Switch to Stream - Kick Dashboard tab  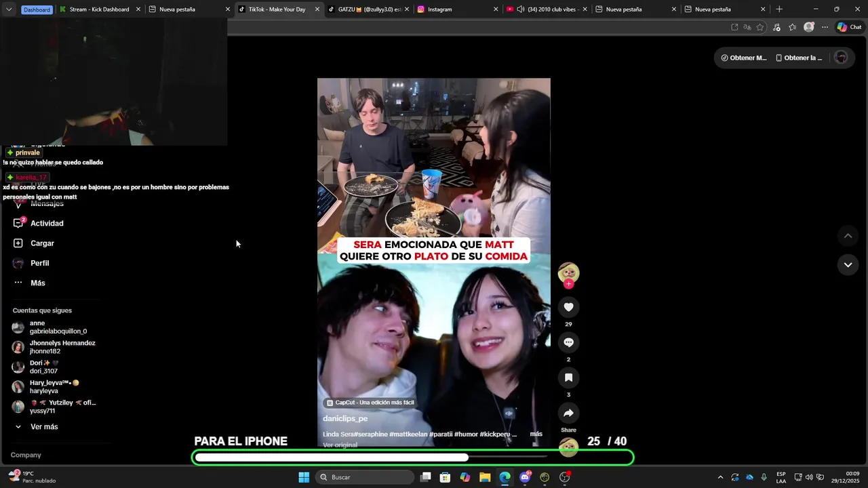point(99,9)
